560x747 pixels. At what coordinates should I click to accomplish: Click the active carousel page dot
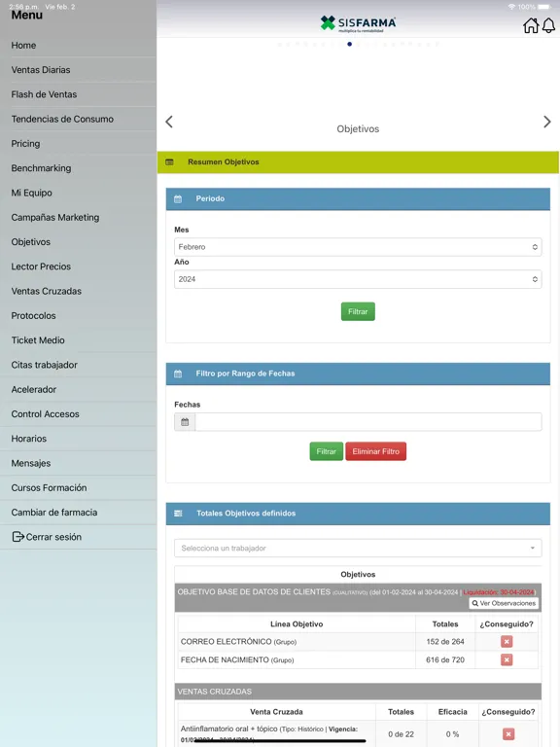[x=350, y=44]
